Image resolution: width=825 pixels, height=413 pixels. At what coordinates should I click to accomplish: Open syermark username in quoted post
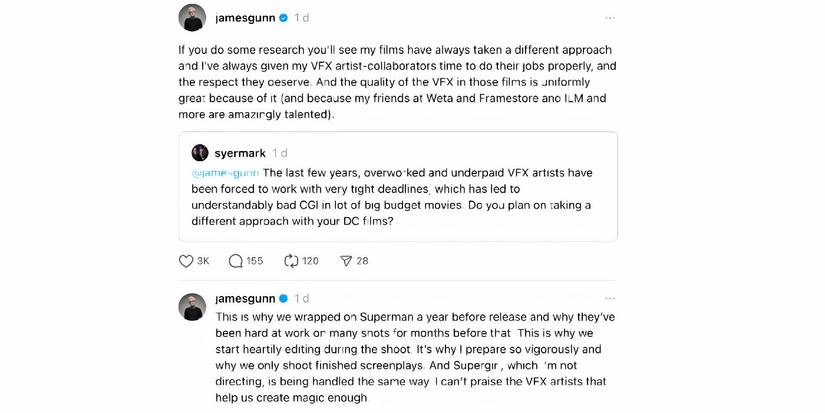[x=240, y=153]
